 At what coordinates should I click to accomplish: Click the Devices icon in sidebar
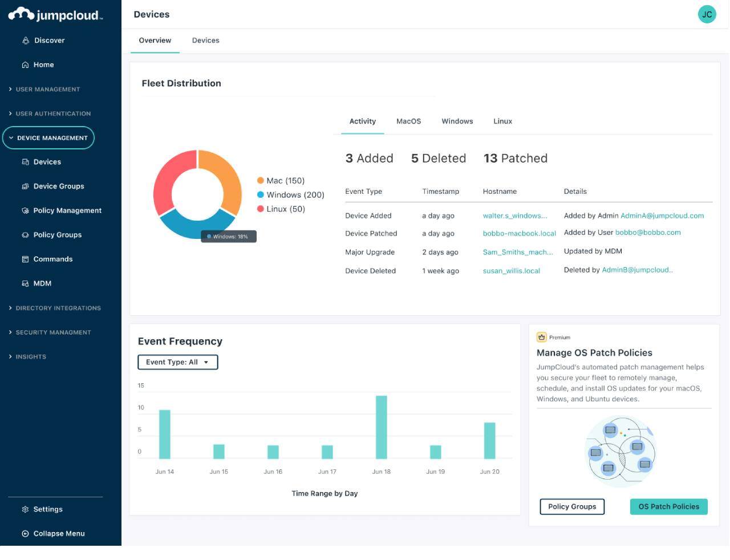pyautogui.click(x=25, y=162)
